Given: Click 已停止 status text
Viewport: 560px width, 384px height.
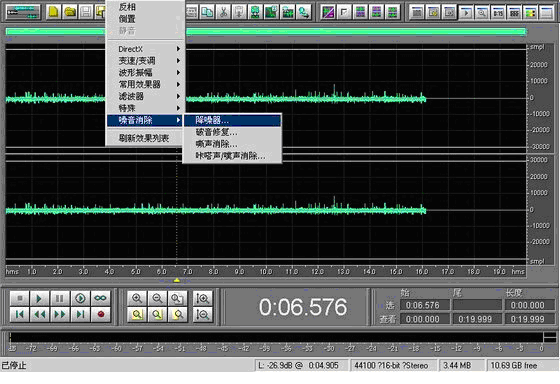Looking at the screenshot, I should [14, 365].
